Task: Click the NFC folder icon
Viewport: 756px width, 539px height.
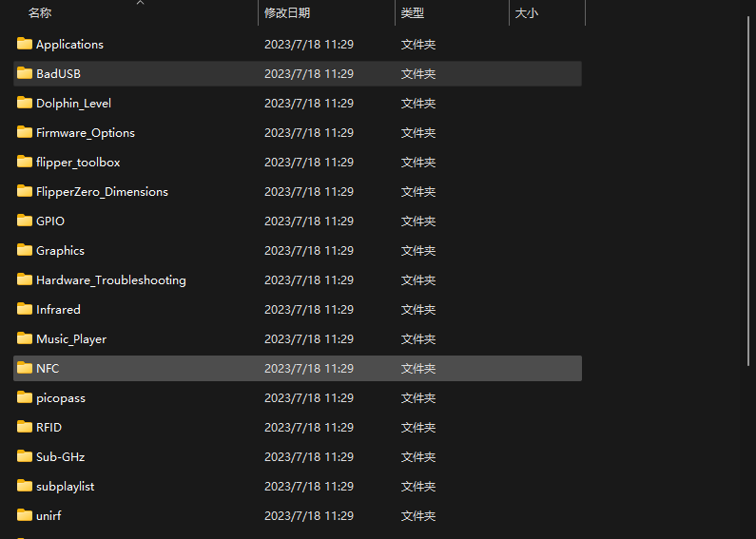Action: [x=25, y=368]
